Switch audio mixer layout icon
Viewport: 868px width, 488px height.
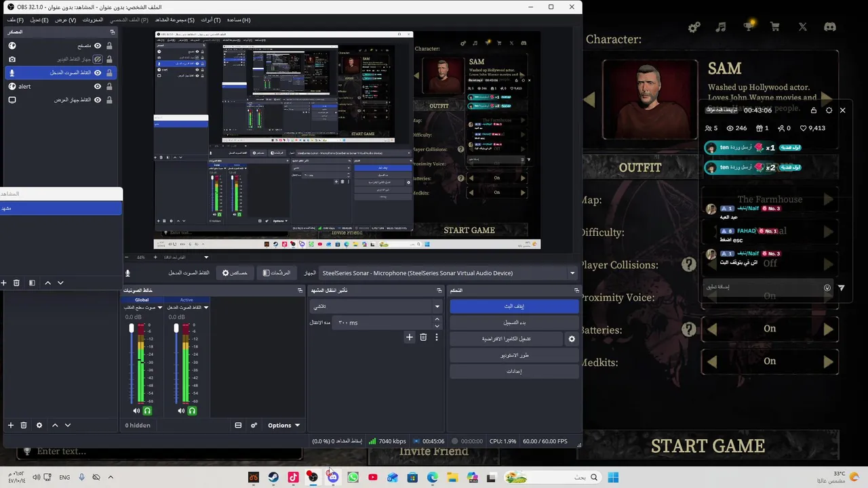[x=238, y=425]
